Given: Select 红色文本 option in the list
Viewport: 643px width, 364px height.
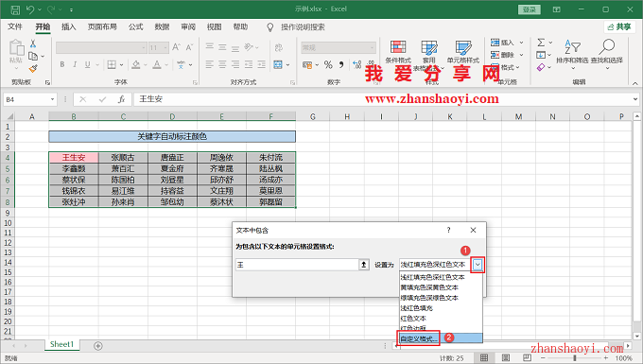Looking at the screenshot, I should click(441, 318).
